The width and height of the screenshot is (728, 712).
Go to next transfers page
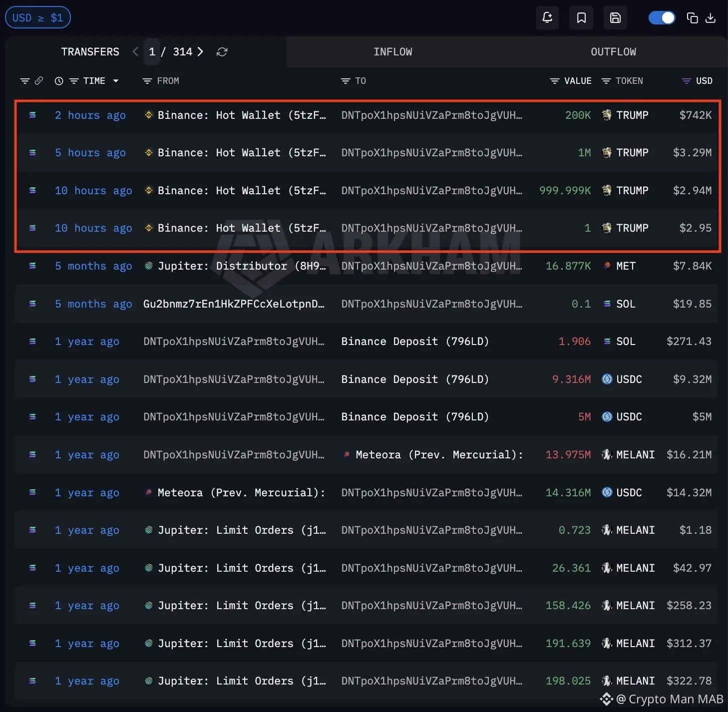coord(201,52)
